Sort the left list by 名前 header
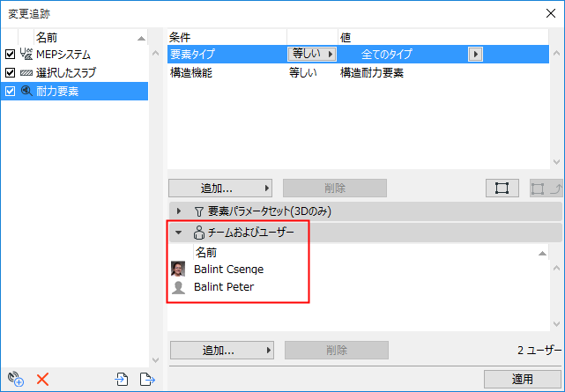565x392 pixels. click(90, 37)
